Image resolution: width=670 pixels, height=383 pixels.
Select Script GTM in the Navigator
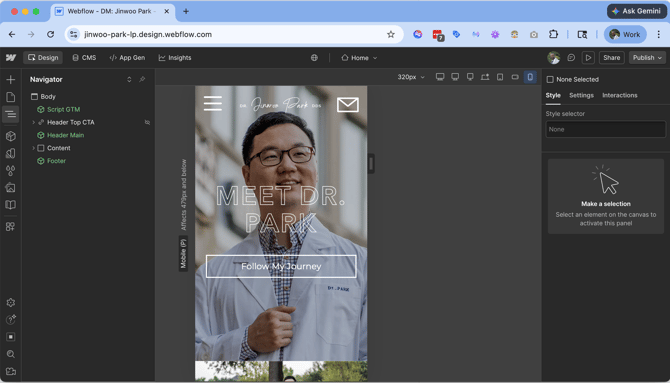[63, 109]
